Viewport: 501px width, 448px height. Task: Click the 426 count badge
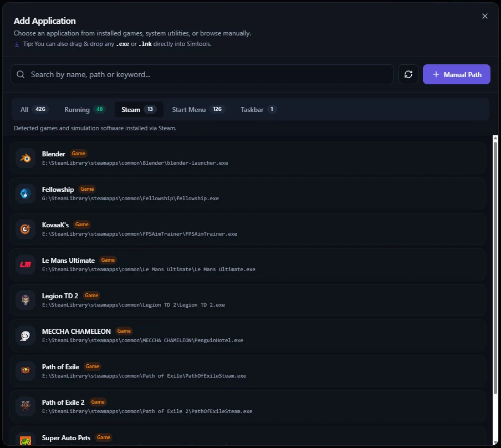click(x=40, y=109)
